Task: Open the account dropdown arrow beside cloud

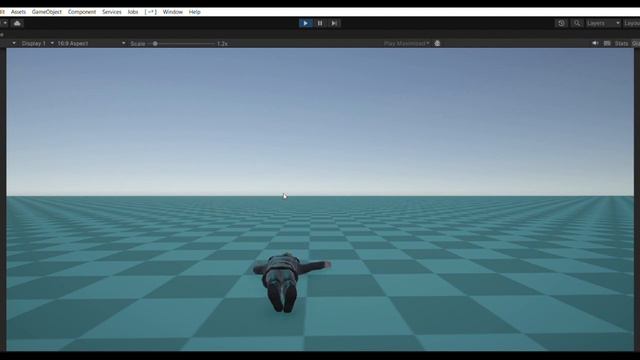Action: [4, 23]
